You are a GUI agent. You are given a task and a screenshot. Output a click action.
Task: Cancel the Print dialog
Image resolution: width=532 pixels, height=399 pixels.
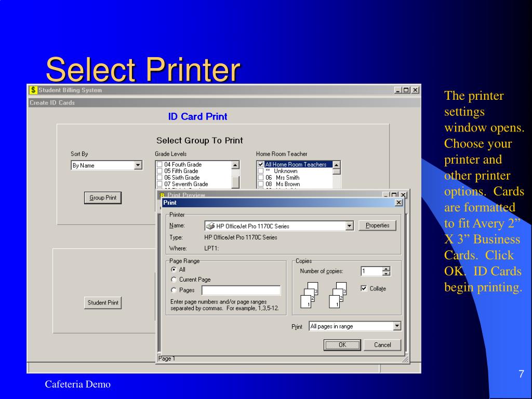tap(382, 345)
